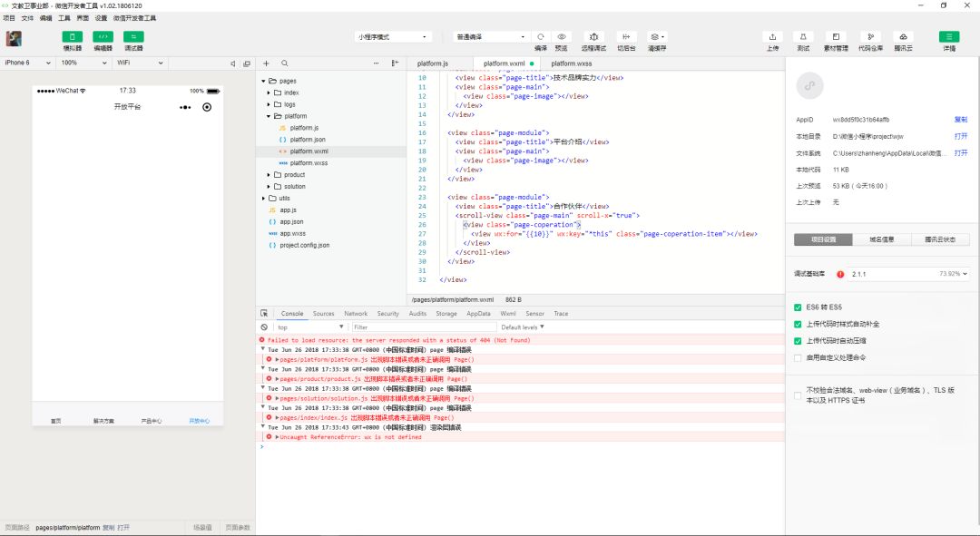Detach the simulator window icon
Image resolution: width=980 pixels, height=536 pixels.
click(247, 63)
